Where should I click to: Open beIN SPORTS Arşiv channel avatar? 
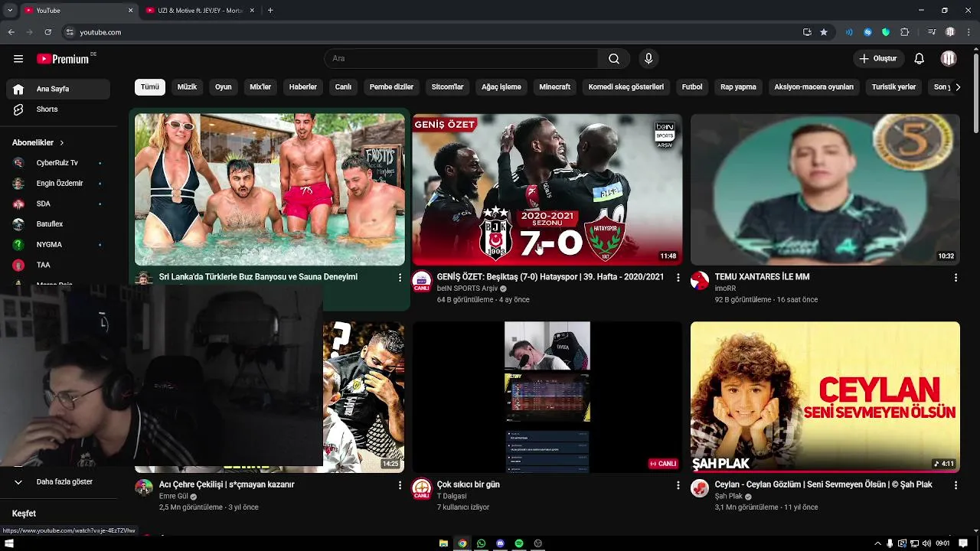tap(422, 282)
